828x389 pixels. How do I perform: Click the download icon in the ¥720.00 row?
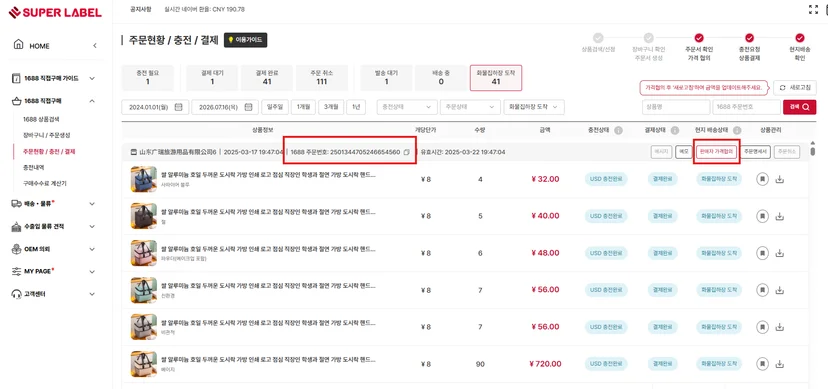point(779,364)
